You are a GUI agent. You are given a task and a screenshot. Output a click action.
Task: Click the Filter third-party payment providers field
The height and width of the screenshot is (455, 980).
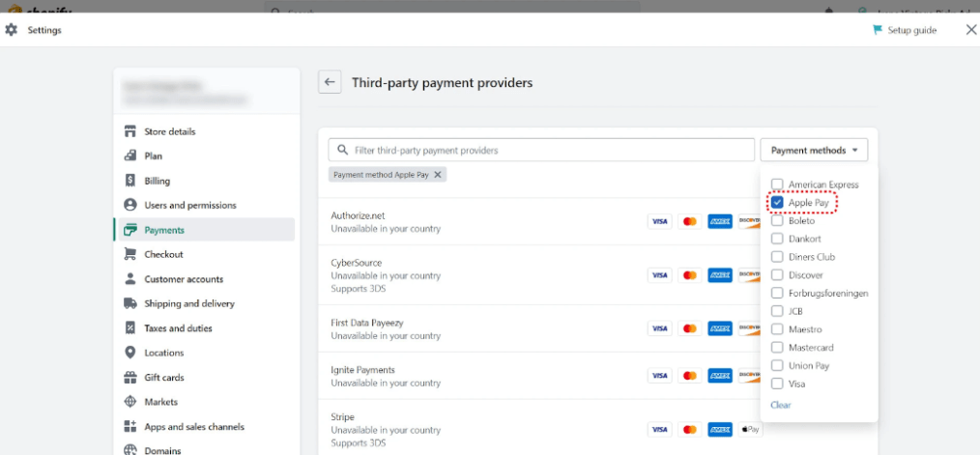pyautogui.click(x=541, y=150)
